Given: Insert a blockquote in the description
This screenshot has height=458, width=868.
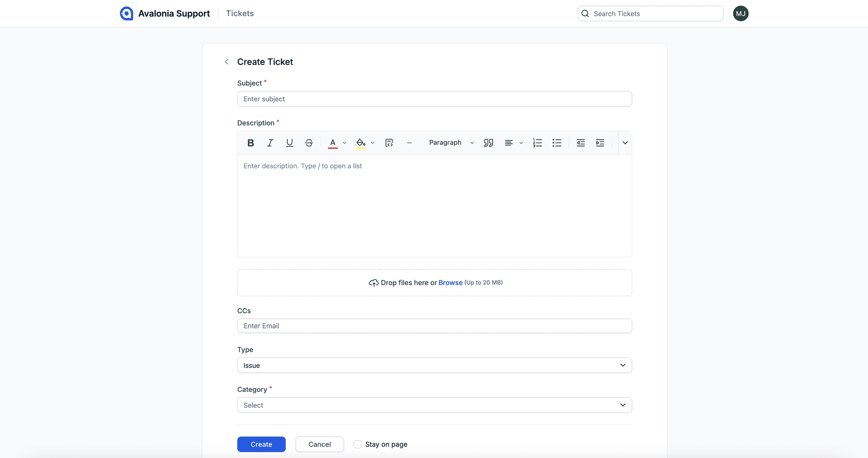Looking at the screenshot, I should (x=488, y=142).
